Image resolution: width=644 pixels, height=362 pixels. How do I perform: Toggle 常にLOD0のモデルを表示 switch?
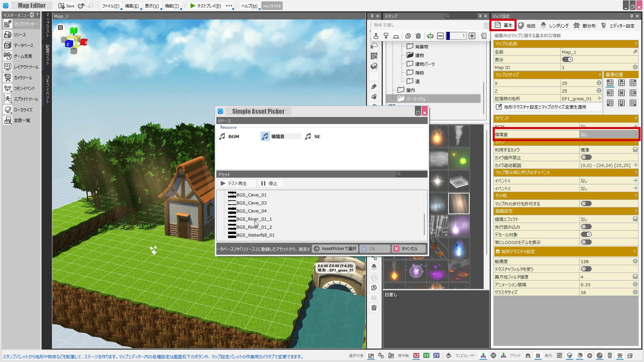586,242
